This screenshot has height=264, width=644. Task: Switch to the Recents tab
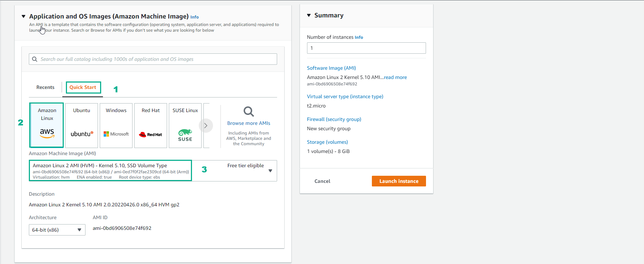point(45,87)
